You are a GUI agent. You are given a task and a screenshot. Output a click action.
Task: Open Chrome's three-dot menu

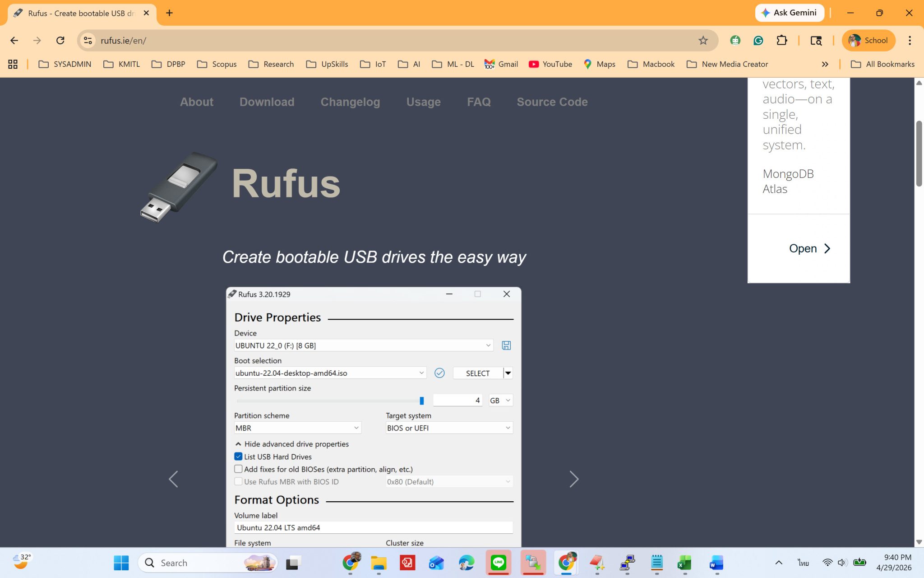pyautogui.click(x=910, y=41)
